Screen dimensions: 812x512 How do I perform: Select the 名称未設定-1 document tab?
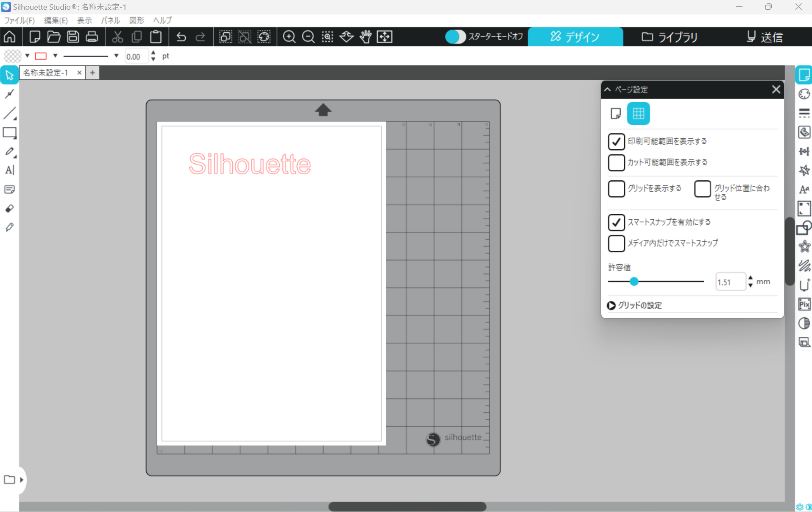(x=46, y=73)
